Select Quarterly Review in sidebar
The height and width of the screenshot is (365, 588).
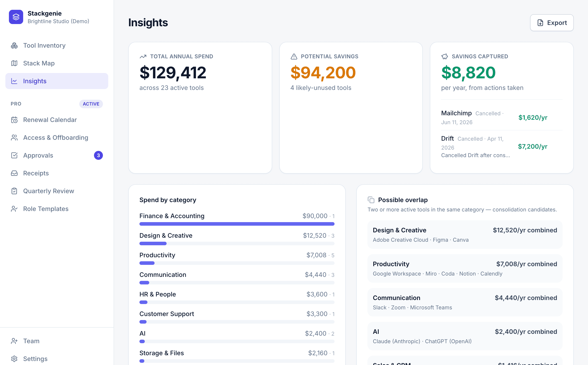coord(57,191)
